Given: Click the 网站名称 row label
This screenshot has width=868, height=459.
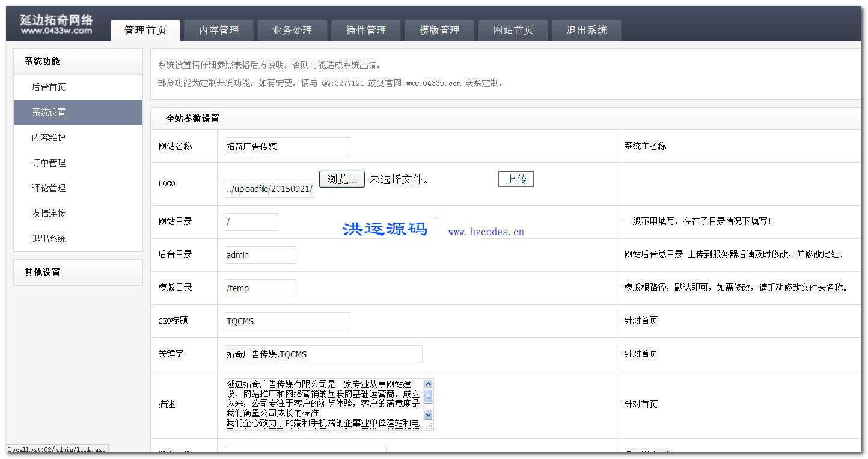Looking at the screenshot, I should [x=175, y=146].
